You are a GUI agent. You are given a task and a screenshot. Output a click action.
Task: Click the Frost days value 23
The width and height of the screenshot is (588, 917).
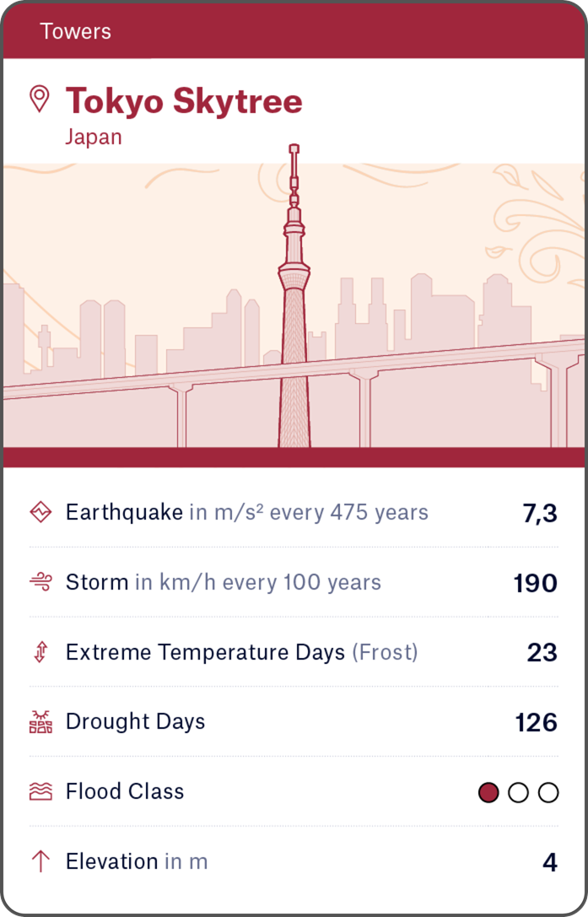click(542, 653)
